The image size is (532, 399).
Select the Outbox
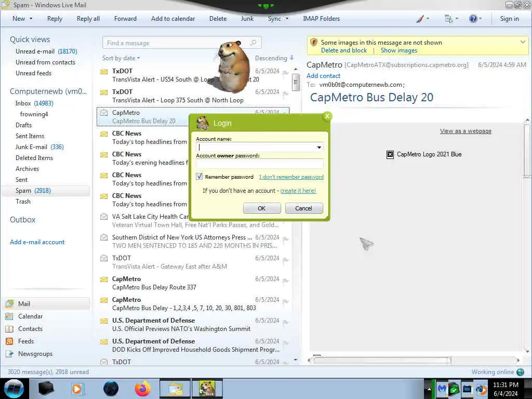(22, 220)
